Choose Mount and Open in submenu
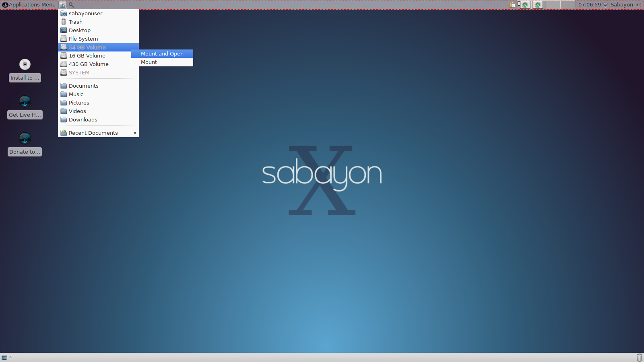644x362 pixels. pyautogui.click(x=162, y=53)
